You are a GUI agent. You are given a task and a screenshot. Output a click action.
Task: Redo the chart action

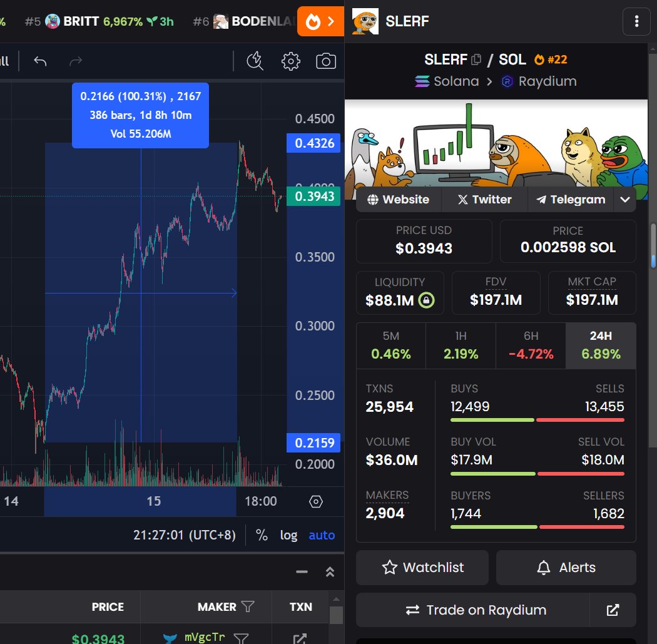pos(76,61)
